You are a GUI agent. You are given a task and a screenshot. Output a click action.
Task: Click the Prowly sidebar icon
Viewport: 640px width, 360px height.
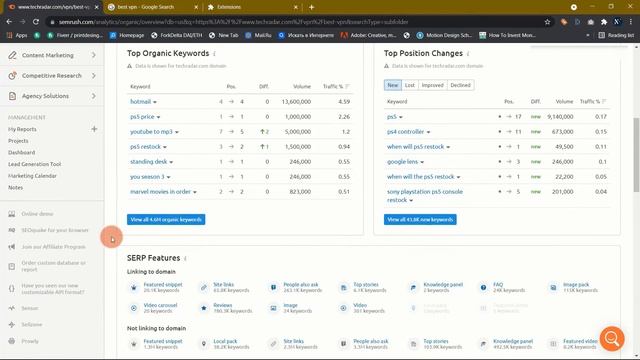coord(12,341)
